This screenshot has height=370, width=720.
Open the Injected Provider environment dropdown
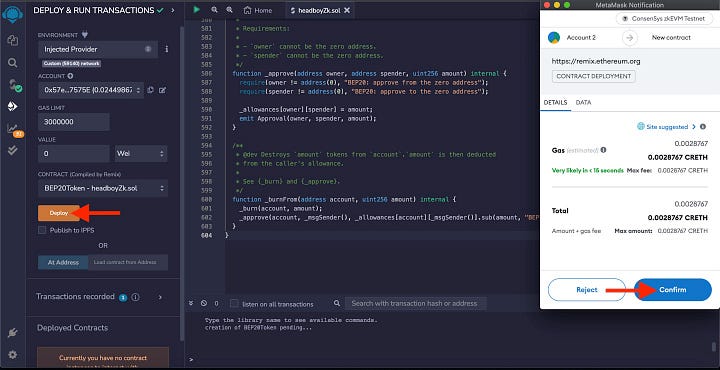click(98, 49)
